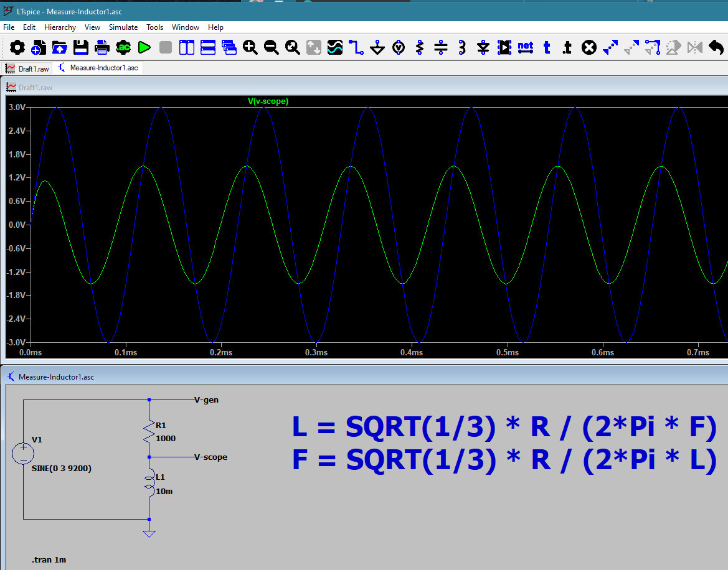This screenshot has width=728, height=570.
Task: Open the Hierarchy menu
Action: tap(60, 27)
